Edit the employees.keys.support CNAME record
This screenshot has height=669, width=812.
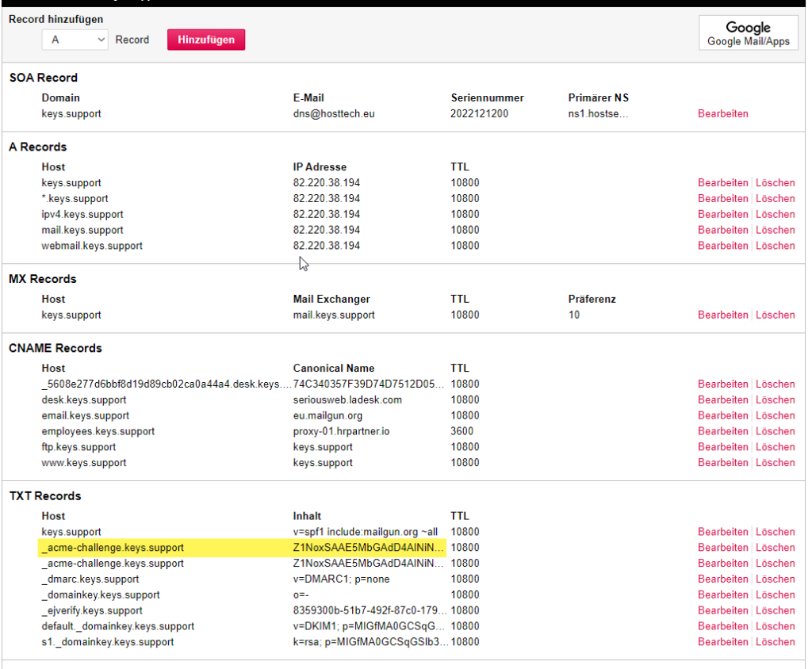(x=722, y=431)
